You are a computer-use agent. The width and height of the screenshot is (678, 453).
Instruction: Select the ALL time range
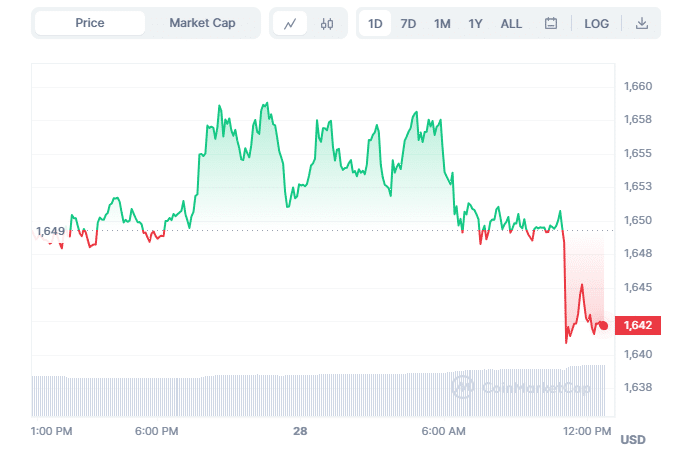click(511, 23)
